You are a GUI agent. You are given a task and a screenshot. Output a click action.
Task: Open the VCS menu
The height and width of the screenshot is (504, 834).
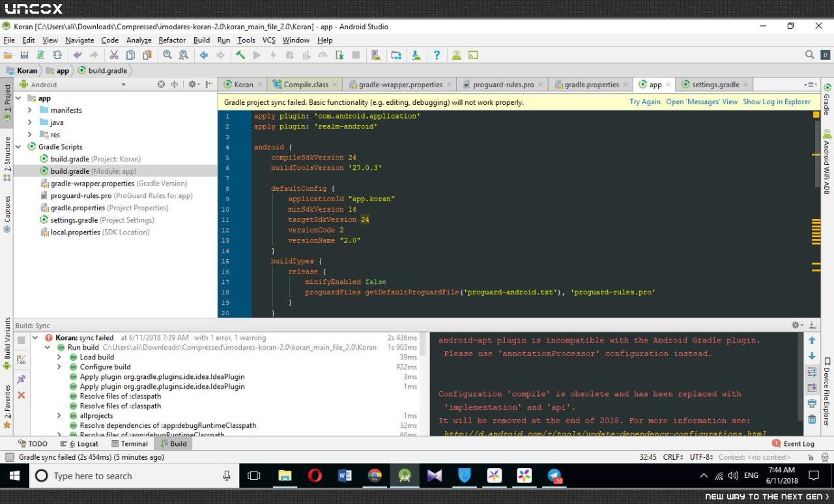coord(268,40)
